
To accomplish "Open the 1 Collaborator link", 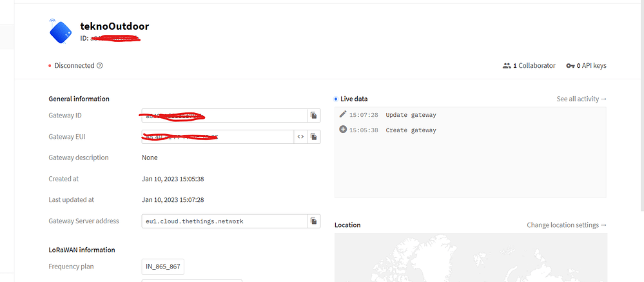I will tap(529, 66).
